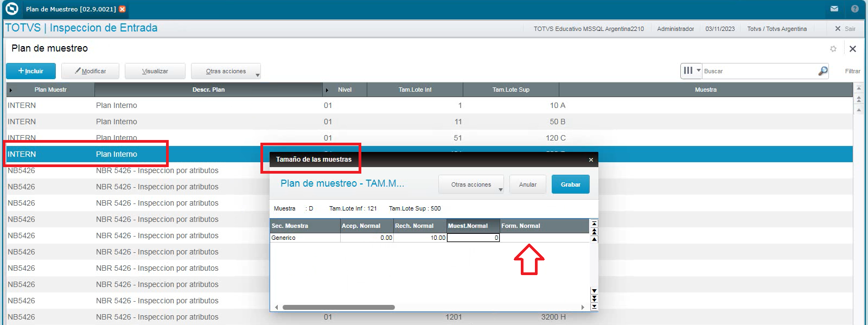Jump to top of main grid scrollbar
This screenshot has height=325, width=868.
859,88
